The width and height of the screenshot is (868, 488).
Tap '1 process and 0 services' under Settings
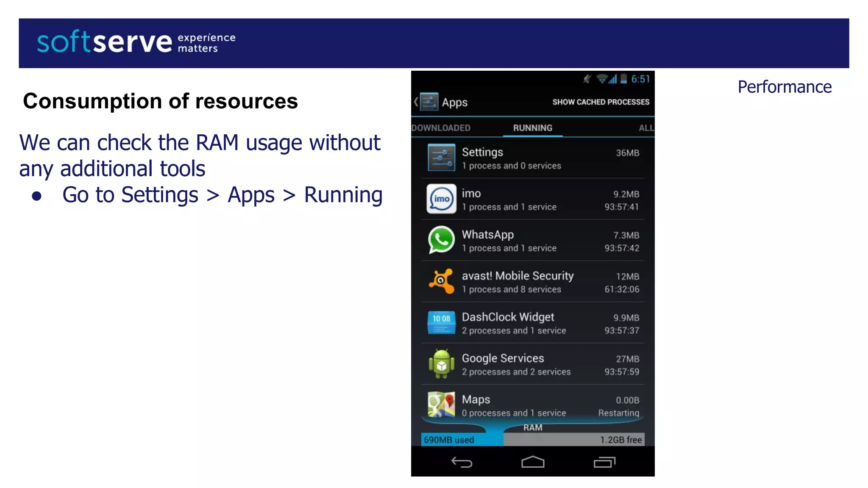pyautogui.click(x=511, y=166)
